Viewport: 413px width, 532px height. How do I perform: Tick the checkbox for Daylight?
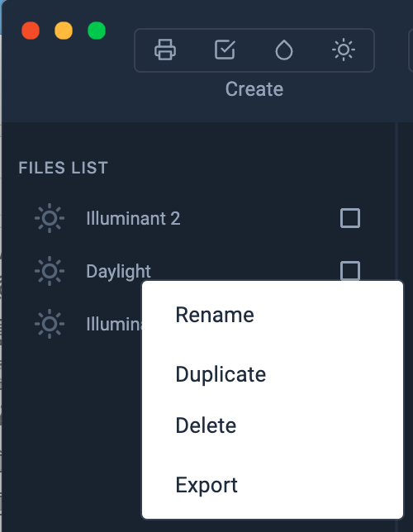click(x=350, y=270)
